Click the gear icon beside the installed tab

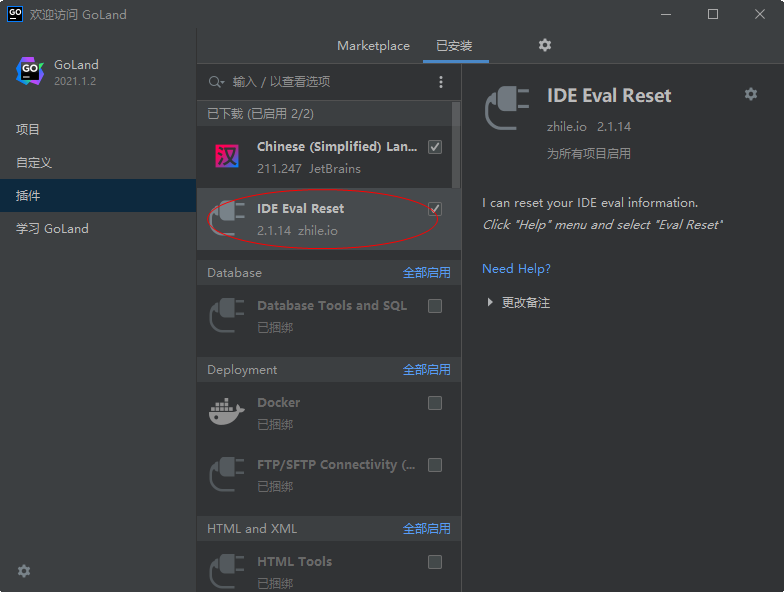(545, 45)
